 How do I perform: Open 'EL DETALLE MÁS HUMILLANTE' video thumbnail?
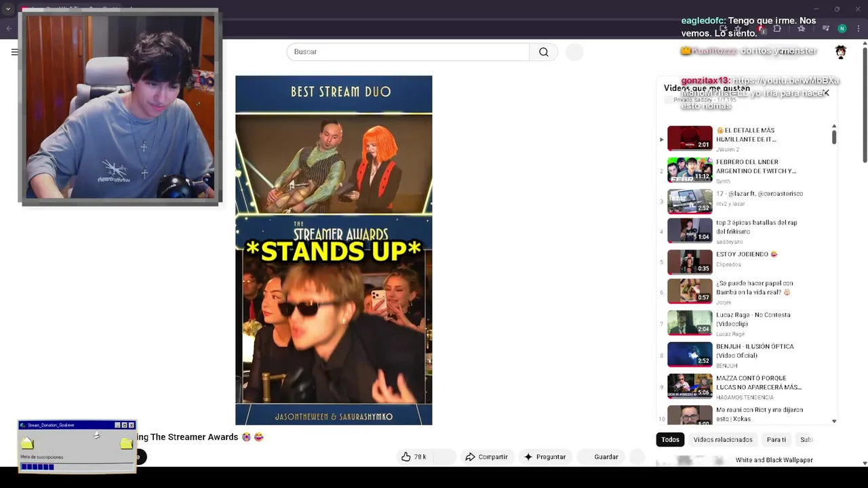pos(690,138)
